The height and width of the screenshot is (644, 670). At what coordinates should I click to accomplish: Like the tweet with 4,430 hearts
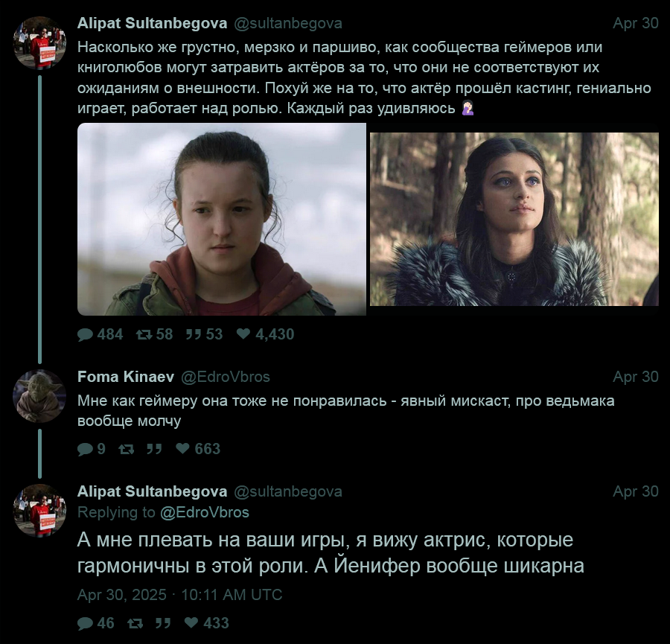coord(243,334)
